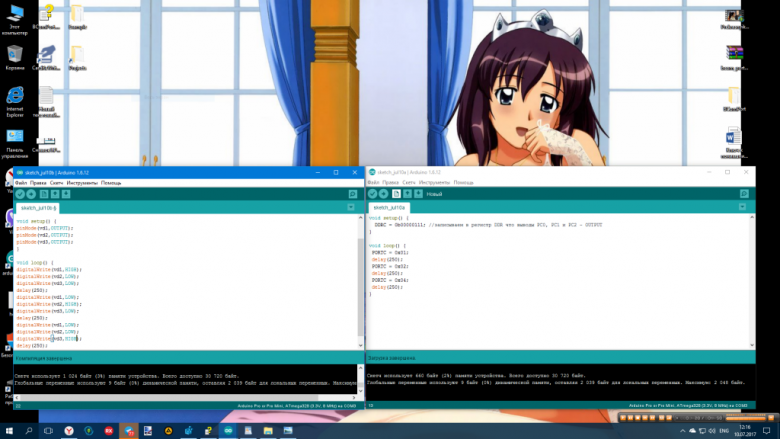Click the taskbar Search magnifier icon
This screenshot has width=780, height=439.
pos(28,431)
